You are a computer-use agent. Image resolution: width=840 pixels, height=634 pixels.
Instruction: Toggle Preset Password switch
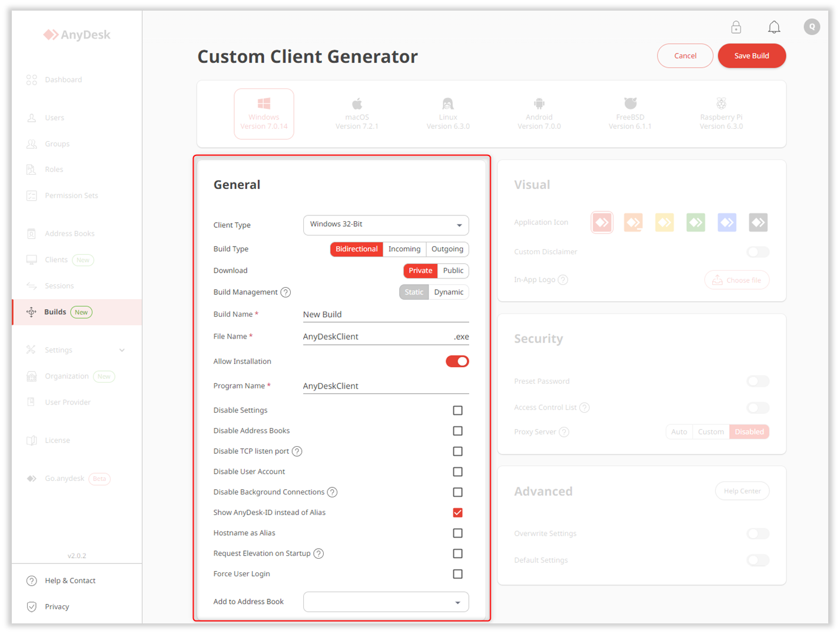tap(758, 381)
